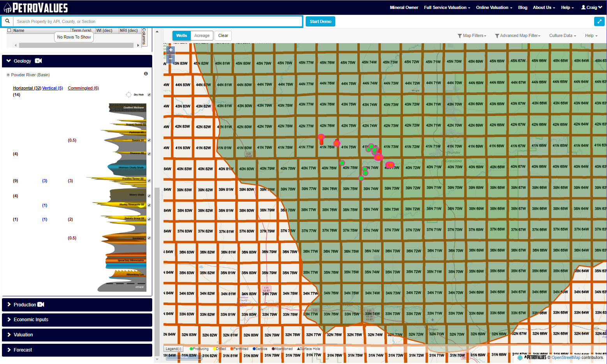Zoom out on the map
The height and width of the screenshot is (364, 607).
pyautogui.click(x=171, y=59)
